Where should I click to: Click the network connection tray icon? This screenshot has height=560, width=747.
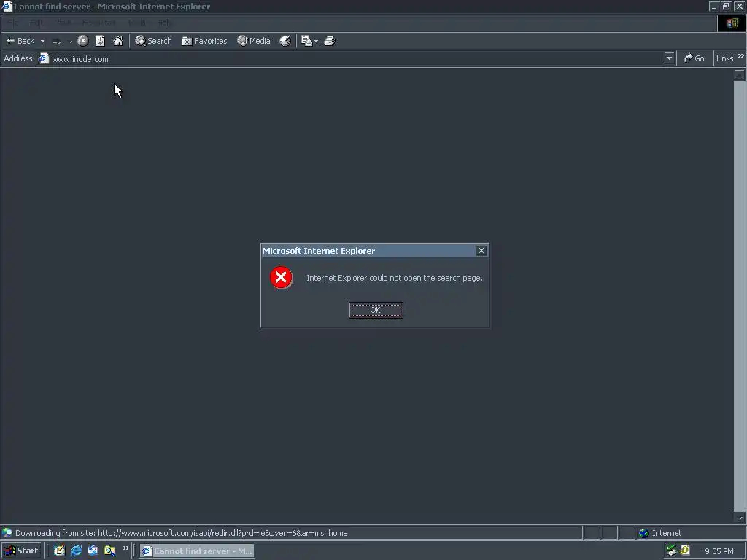click(672, 551)
